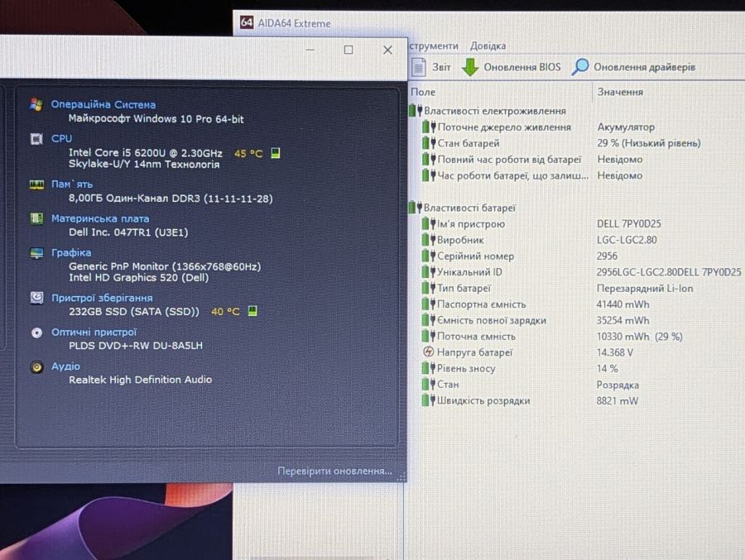This screenshot has height=560, width=745.
Task: Click the green SSD temperature indicator icon
Action: [252, 311]
